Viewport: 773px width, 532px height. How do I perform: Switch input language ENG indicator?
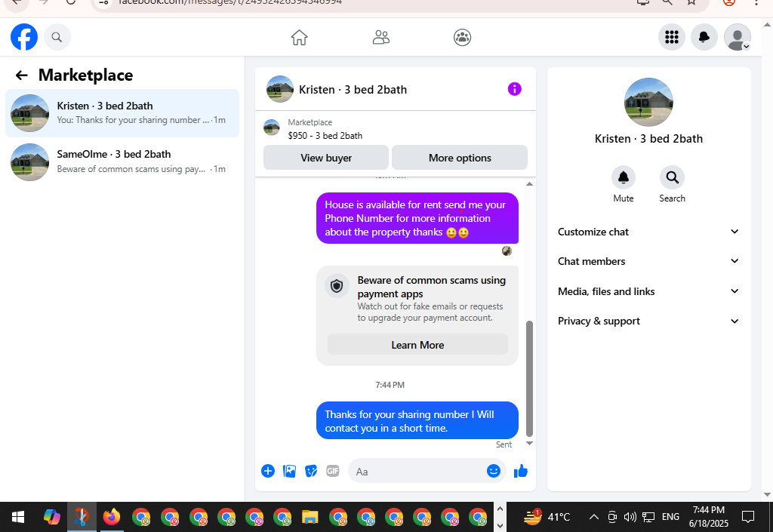(670, 517)
